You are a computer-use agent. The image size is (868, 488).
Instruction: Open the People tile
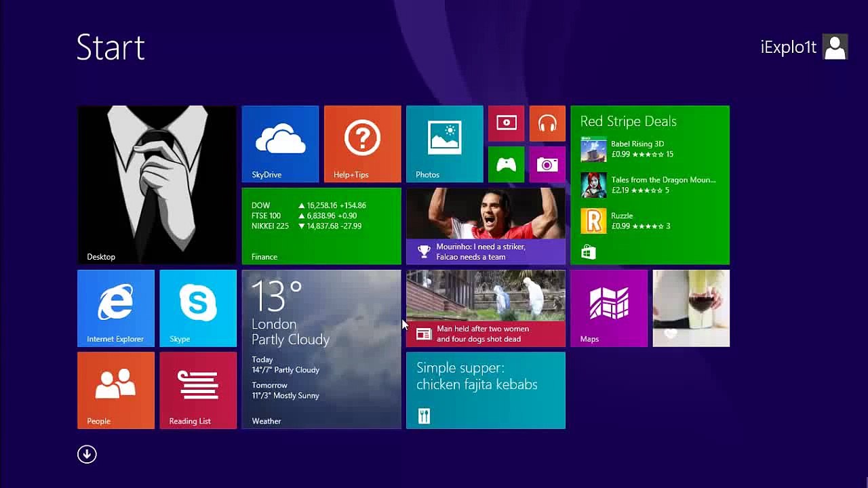116,390
